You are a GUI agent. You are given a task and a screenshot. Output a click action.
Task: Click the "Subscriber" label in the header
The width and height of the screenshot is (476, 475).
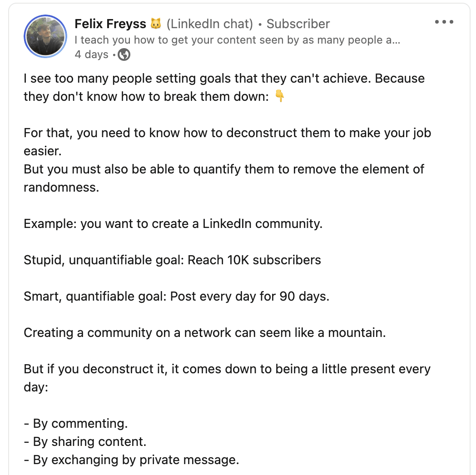point(298,24)
